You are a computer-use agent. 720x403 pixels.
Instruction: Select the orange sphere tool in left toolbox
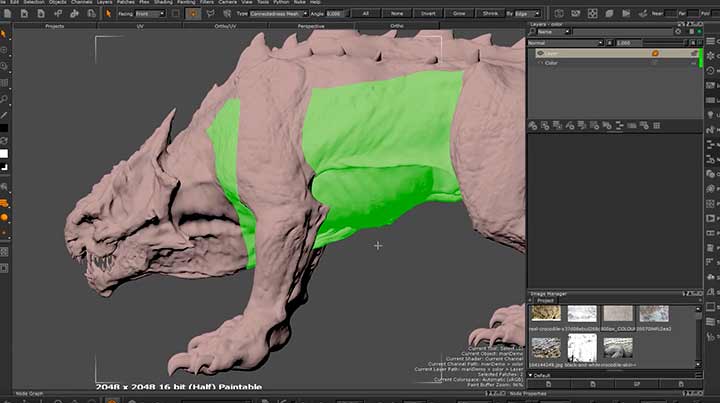coord(4,218)
